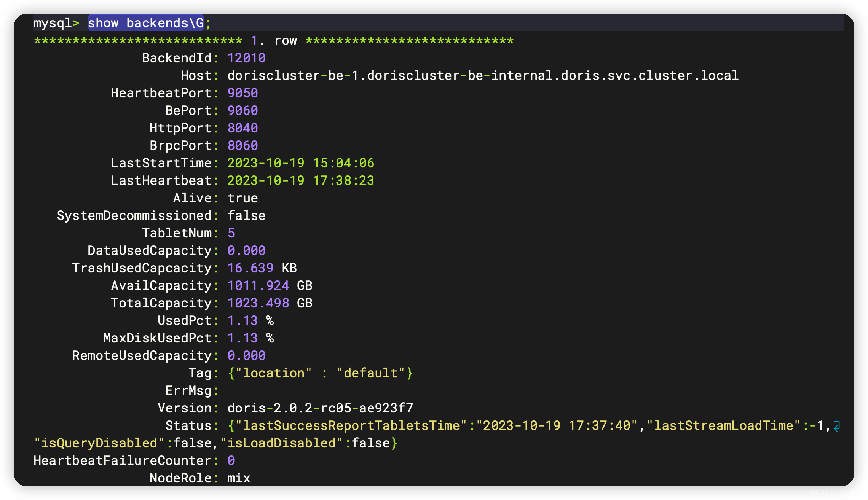Click the isQueryDisabled key text
Image resolution: width=868 pixels, height=500 pixels.
[x=99, y=443]
